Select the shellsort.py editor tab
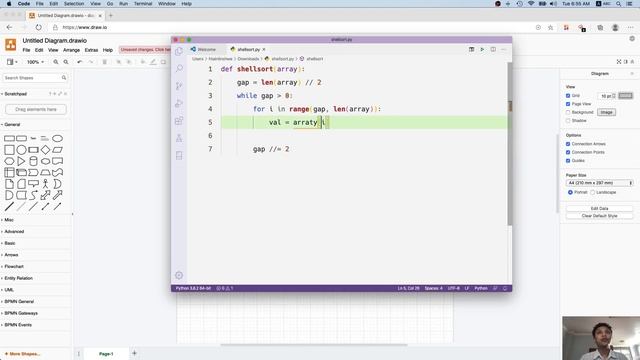The height and width of the screenshot is (360, 640). (248, 49)
